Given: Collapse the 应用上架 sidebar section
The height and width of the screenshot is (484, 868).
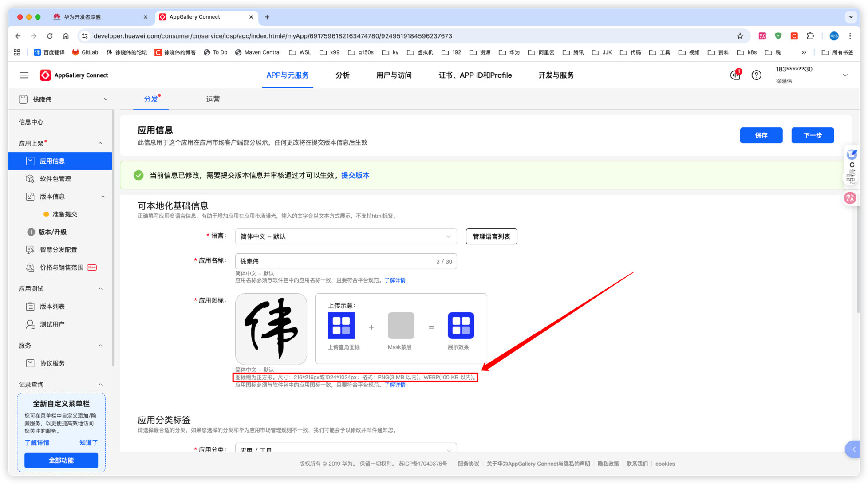Looking at the screenshot, I should pos(100,143).
